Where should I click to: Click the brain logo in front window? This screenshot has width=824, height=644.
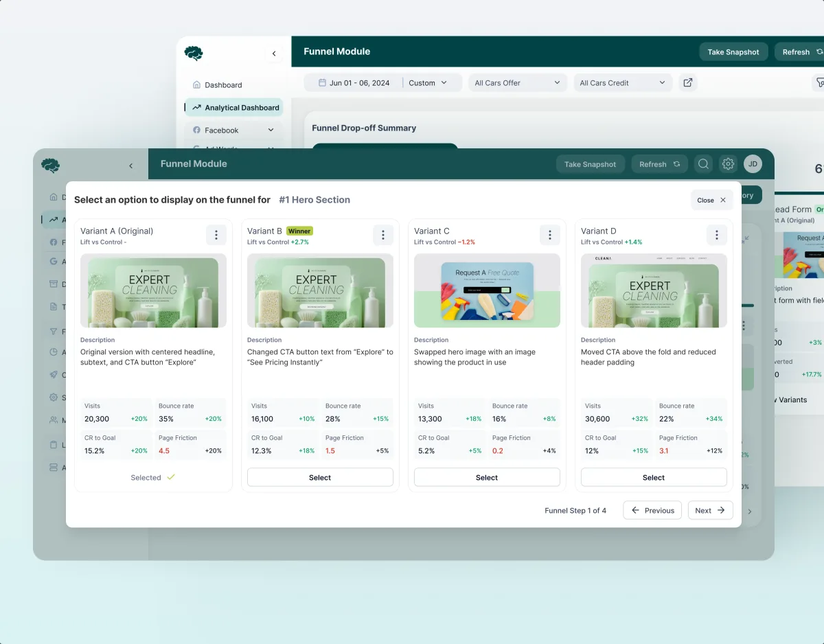(50, 165)
